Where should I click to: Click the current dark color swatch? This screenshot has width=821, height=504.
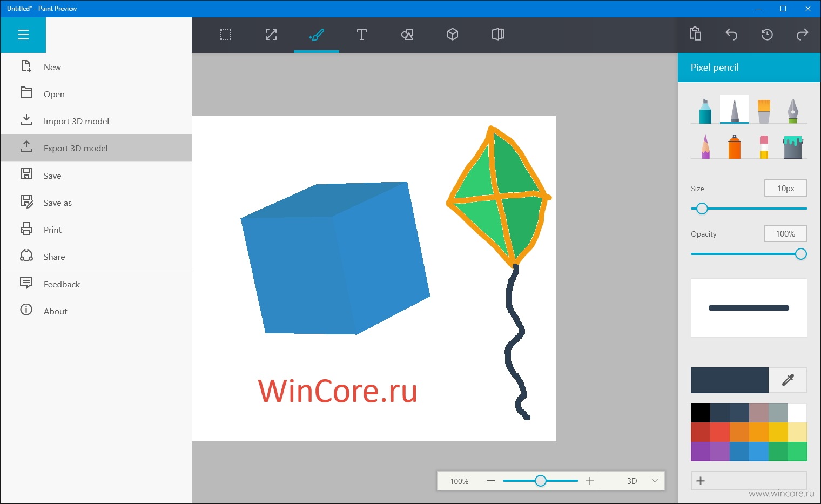(x=729, y=380)
